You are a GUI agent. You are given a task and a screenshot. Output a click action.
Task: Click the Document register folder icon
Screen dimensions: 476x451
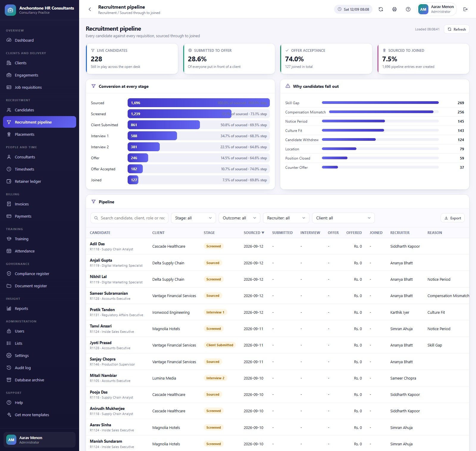(x=9, y=286)
